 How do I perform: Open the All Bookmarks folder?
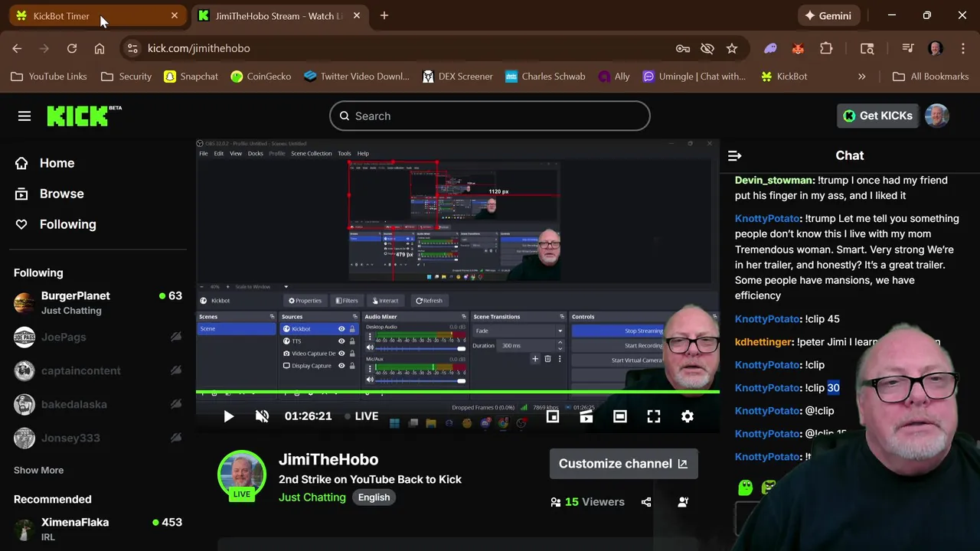pos(931,77)
